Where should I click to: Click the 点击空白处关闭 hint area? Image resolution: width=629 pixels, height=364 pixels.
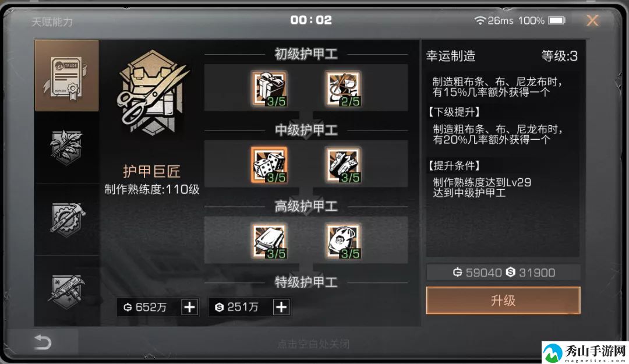click(x=313, y=344)
